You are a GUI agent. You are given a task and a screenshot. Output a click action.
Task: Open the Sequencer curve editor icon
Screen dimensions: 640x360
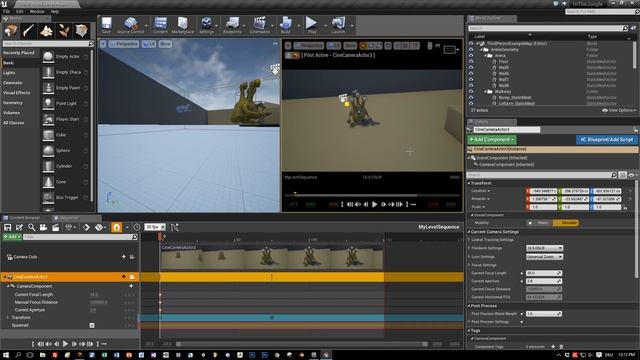[x=175, y=227]
